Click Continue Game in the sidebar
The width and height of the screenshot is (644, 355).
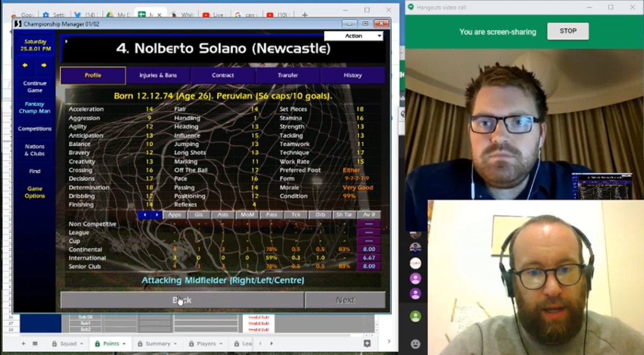(35, 86)
